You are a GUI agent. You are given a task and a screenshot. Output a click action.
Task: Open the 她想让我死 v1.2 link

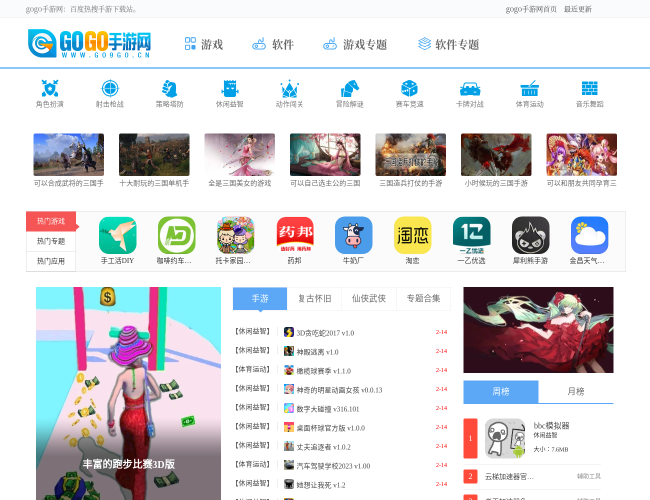coord(320,485)
